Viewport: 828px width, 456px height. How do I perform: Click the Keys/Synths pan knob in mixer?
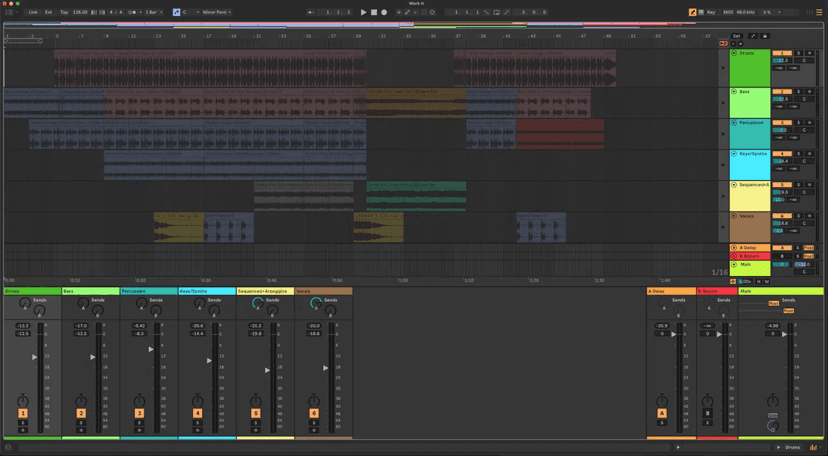coord(197,400)
